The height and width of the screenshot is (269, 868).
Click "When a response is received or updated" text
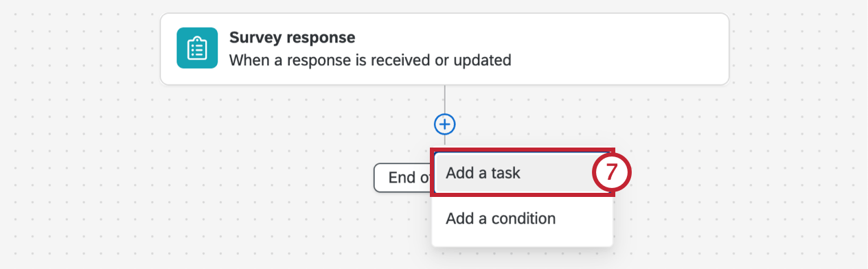point(370,60)
